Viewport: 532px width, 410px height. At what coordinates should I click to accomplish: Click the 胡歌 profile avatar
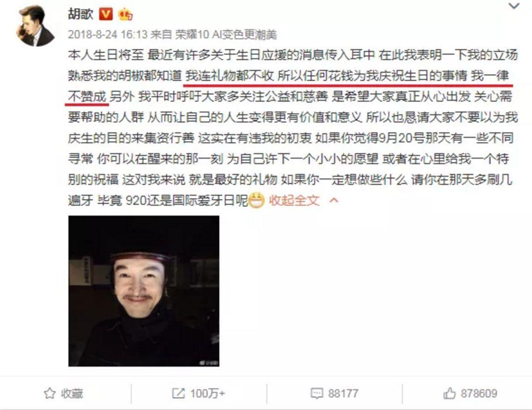click(x=35, y=26)
